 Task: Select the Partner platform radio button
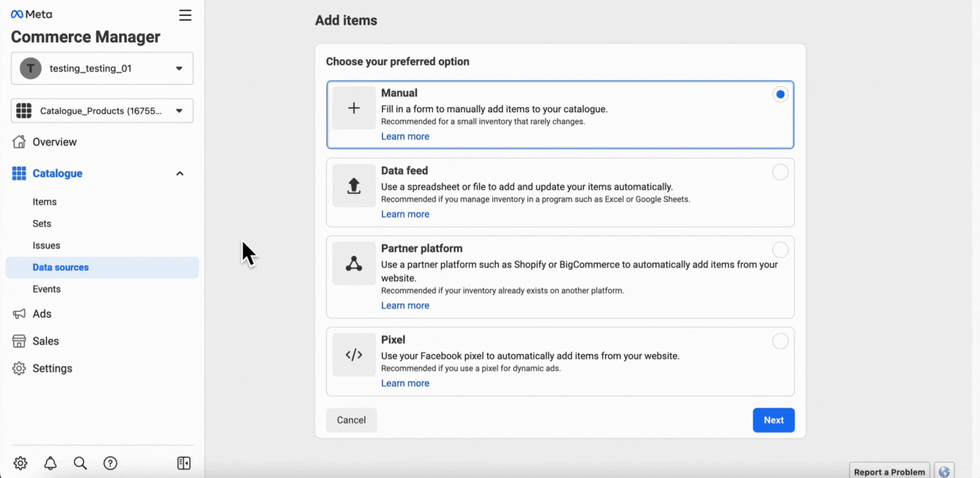(780, 250)
